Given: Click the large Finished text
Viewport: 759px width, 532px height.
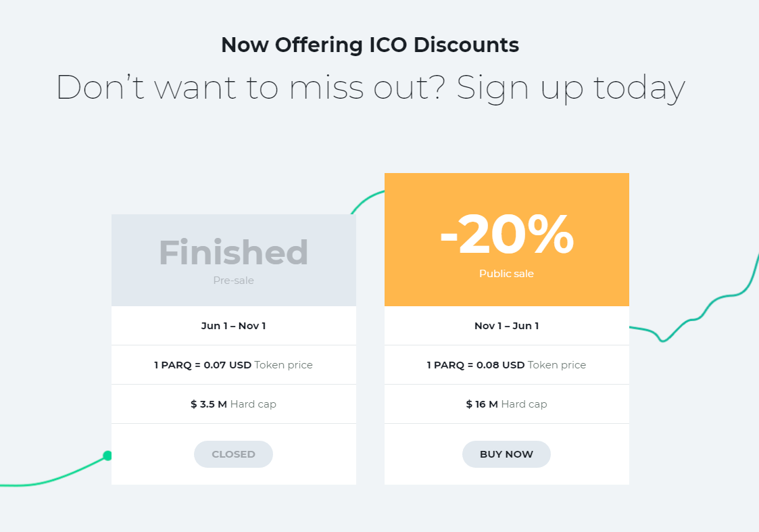Looking at the screenshot, I should point(233,252).
